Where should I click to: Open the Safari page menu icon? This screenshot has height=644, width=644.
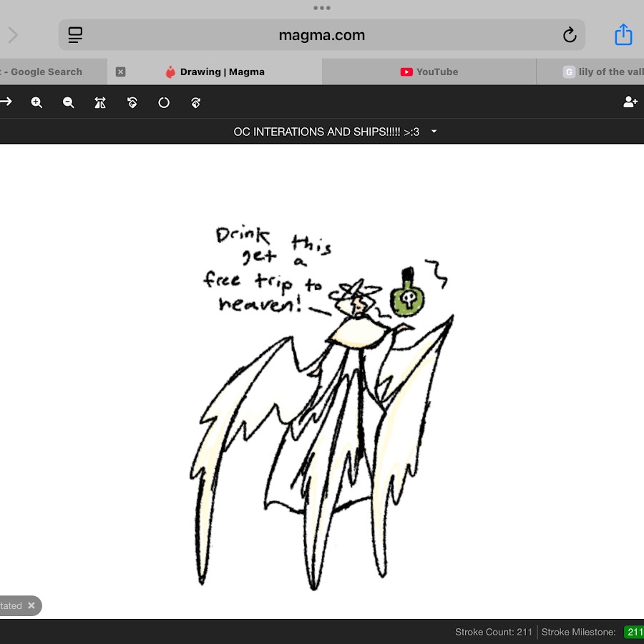click(x=76, y=35)
